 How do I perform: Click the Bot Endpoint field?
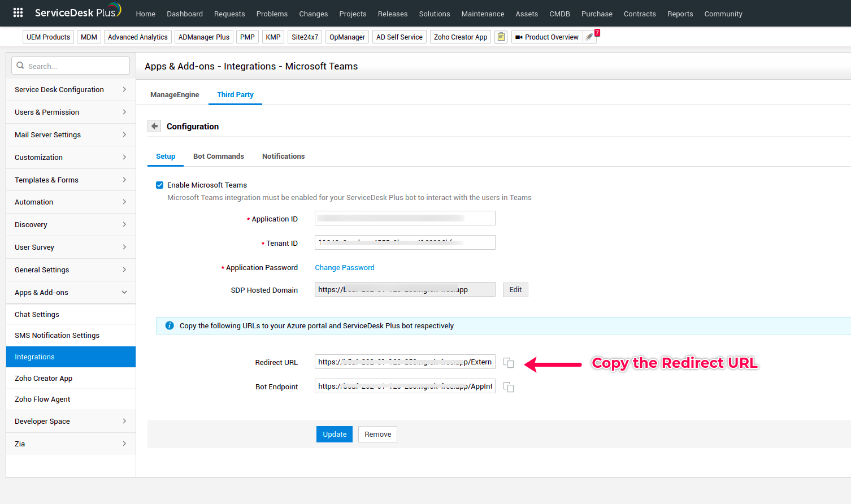point(405,386)
